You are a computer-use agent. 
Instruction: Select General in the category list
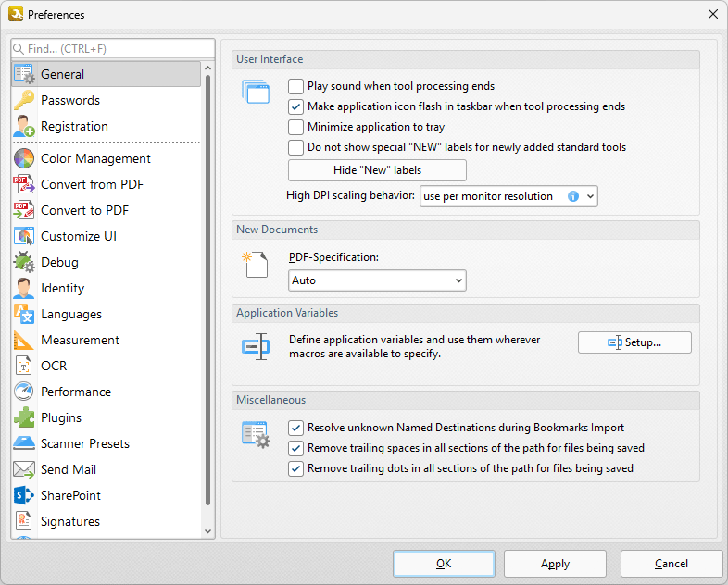(106, 74)
